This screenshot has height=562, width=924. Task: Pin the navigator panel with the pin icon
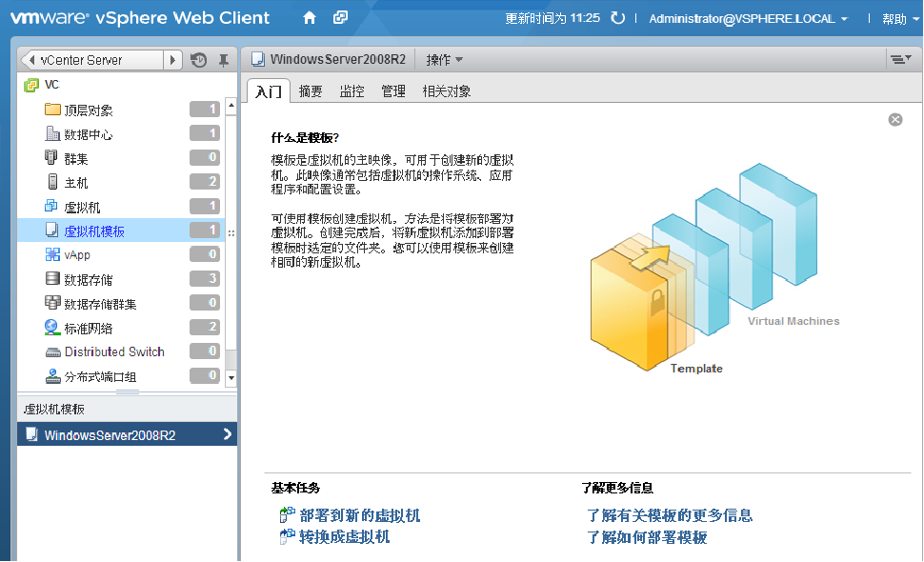point(223,60)
